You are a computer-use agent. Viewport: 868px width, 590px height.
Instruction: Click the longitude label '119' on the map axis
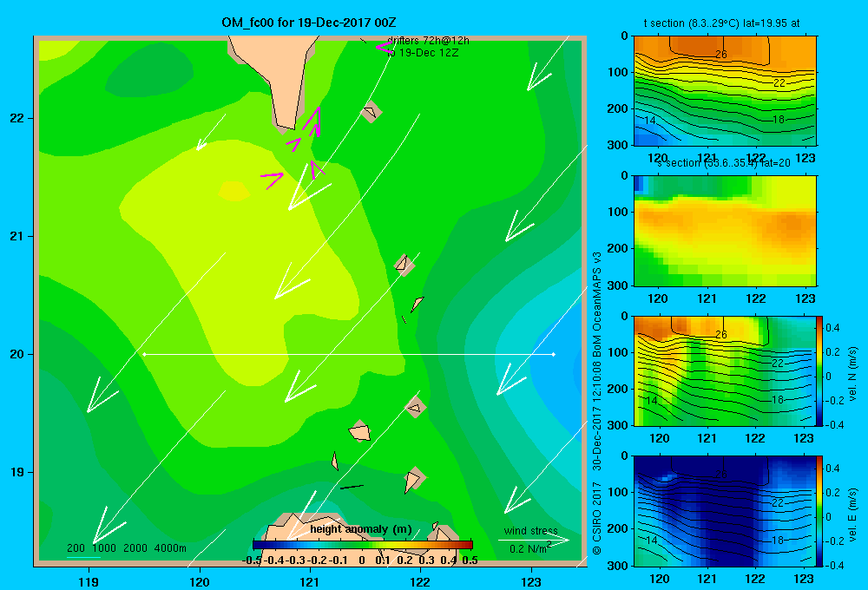pyautogui.click(x=89, y=581)
